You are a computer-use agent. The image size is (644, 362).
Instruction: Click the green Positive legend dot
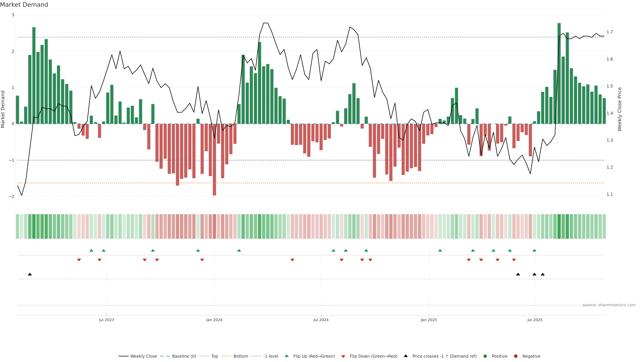coord(485,356)
